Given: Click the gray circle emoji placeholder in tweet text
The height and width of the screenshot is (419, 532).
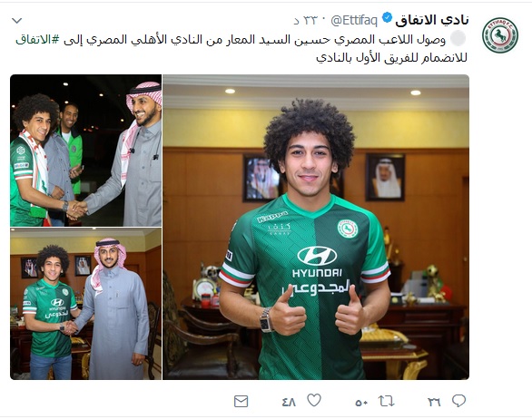Looking at the screenshot, I should pos(458,38).
